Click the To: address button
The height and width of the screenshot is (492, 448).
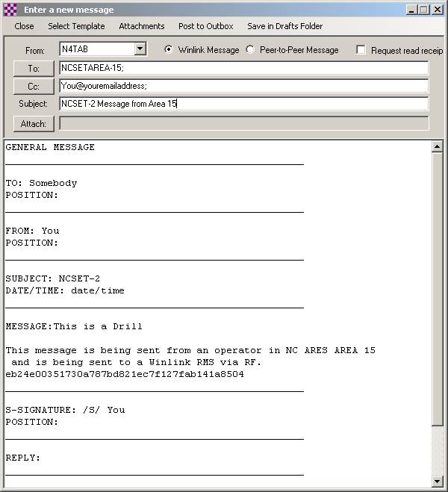coord(34,69)
